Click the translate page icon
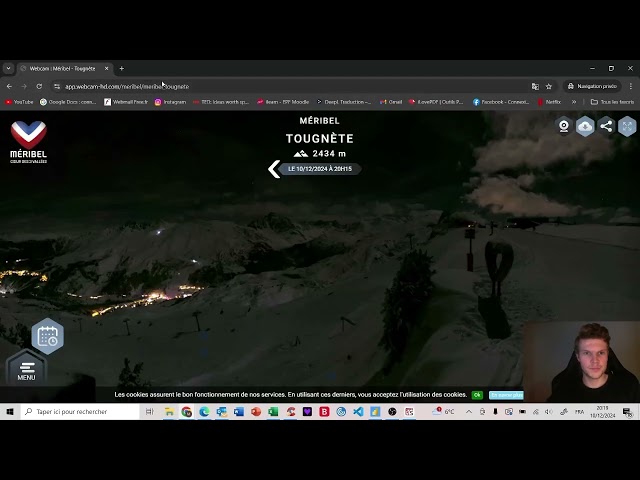This screenshot has width=640, height=480. pos(535,87)
